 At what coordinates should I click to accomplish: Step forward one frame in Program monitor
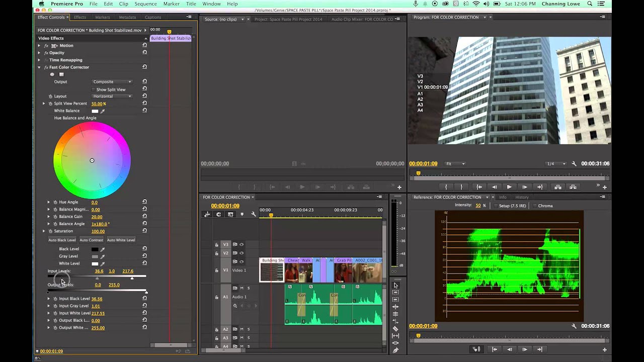pyautogui.click(x=525, y=187)
